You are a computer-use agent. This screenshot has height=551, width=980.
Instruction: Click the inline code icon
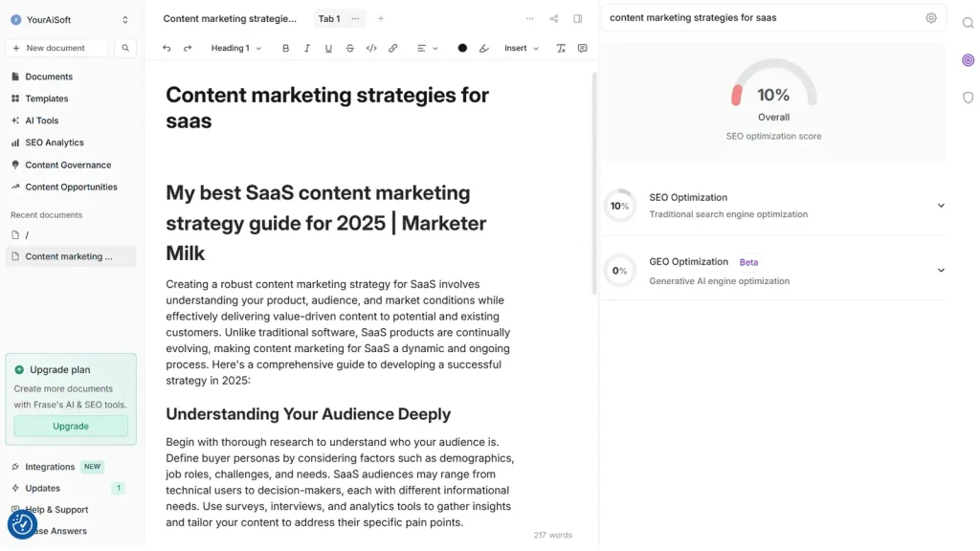tap(371, 48)
